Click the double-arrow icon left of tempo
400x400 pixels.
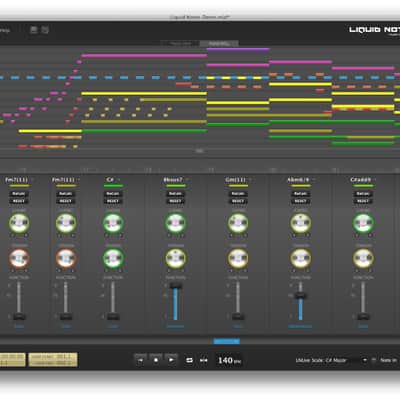pos(204,360)
